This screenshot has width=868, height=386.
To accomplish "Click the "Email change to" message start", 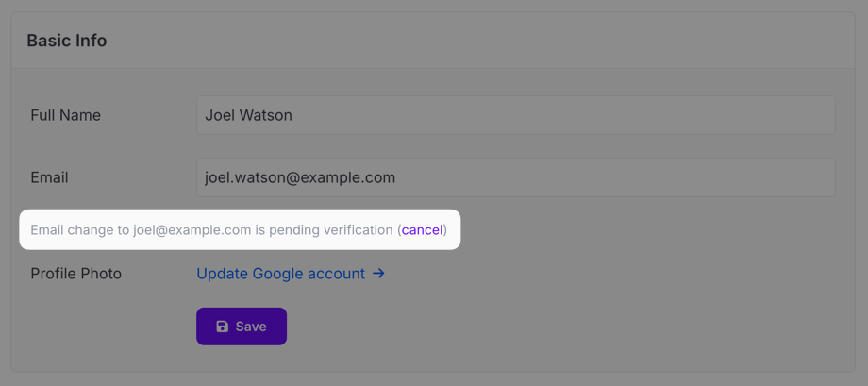I will coord(79,230).
